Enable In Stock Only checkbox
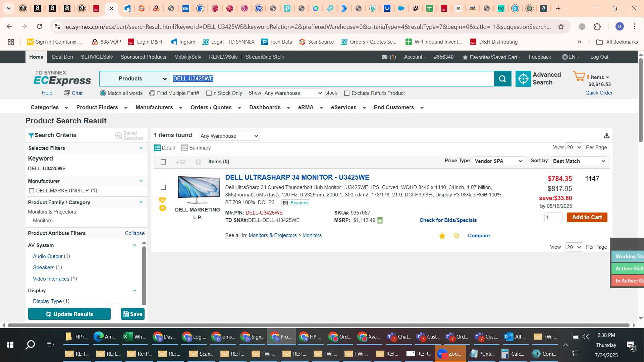Viewport: 644px width, 362px height. (x=209, y=93)
